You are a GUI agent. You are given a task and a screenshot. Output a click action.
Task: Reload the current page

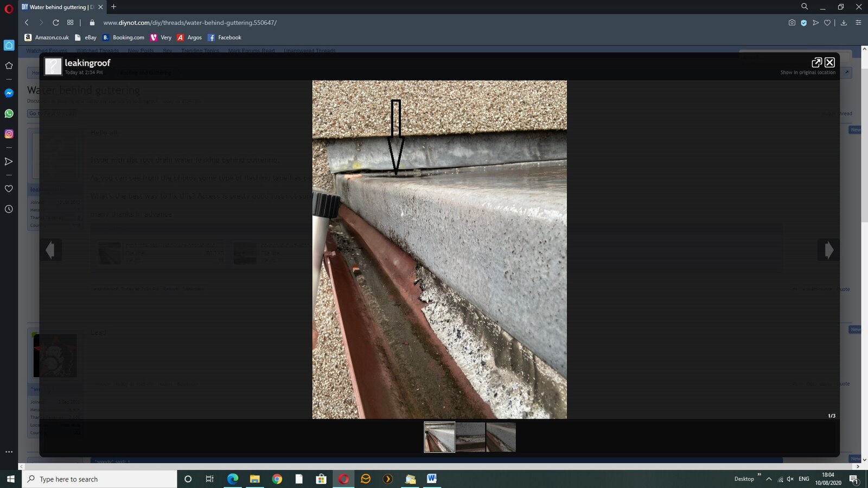pyautogui.click(x=55, y=23)
